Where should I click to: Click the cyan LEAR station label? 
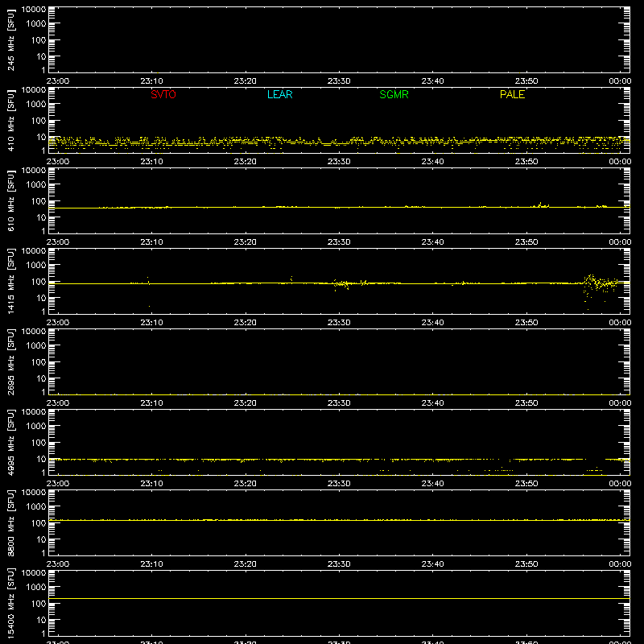[279, 94]
